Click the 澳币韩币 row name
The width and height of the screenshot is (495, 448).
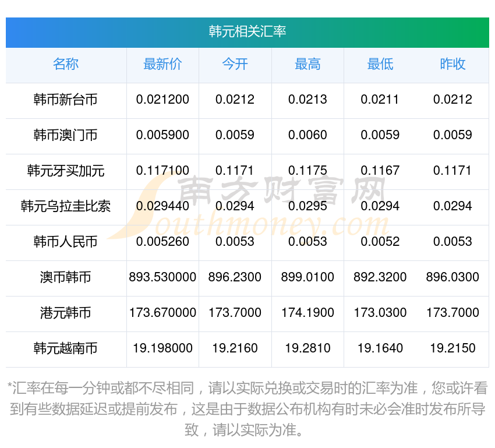click(x=66, y=277)
